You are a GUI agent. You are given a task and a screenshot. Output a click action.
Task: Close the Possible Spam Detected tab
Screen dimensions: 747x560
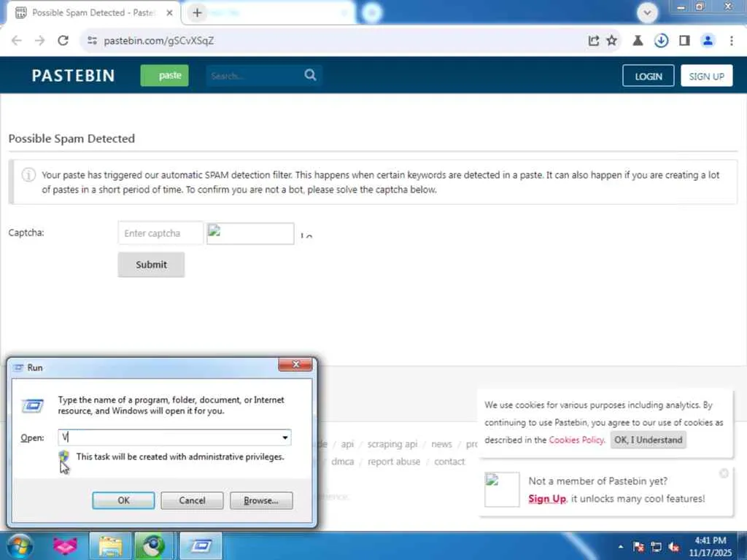(x=169, y=13)
